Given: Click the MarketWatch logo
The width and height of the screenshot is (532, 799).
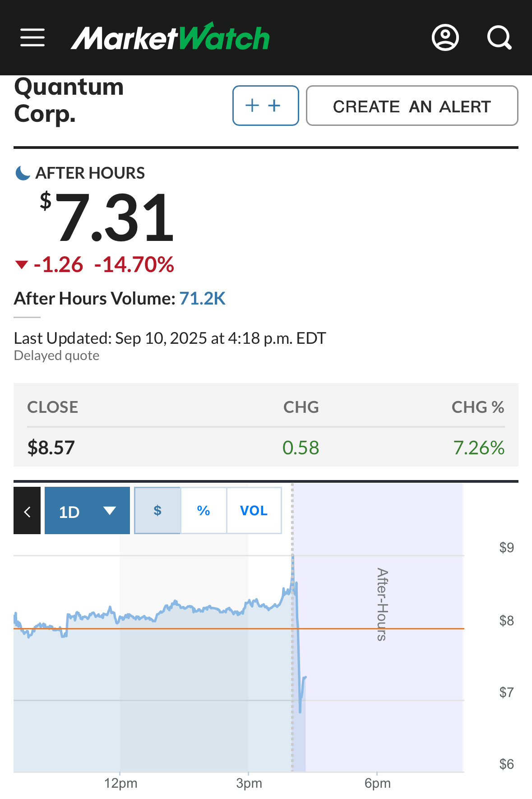Looking at the screenshot, I should pyautogui.click(x=170, y=37).
